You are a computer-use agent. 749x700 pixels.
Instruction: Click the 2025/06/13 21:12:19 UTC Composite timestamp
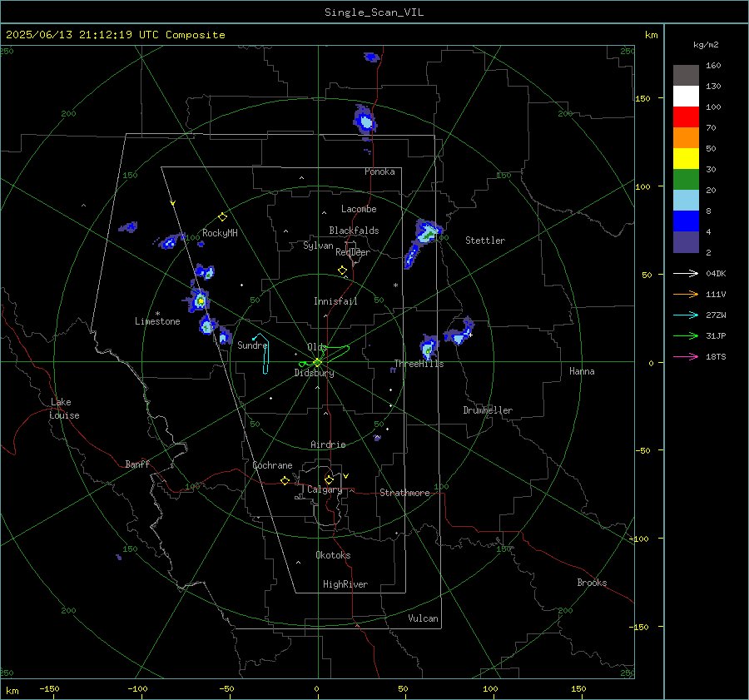coord(115,35)
